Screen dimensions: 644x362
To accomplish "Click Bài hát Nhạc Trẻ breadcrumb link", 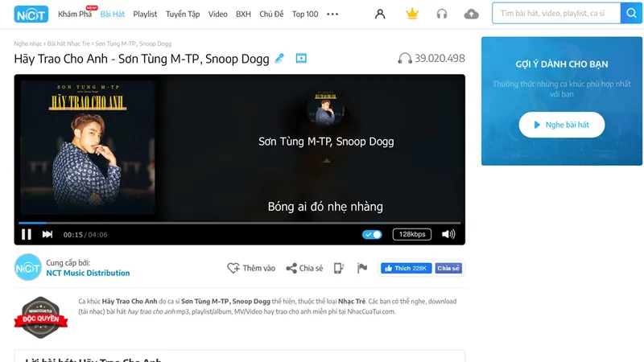I will 68,43.
